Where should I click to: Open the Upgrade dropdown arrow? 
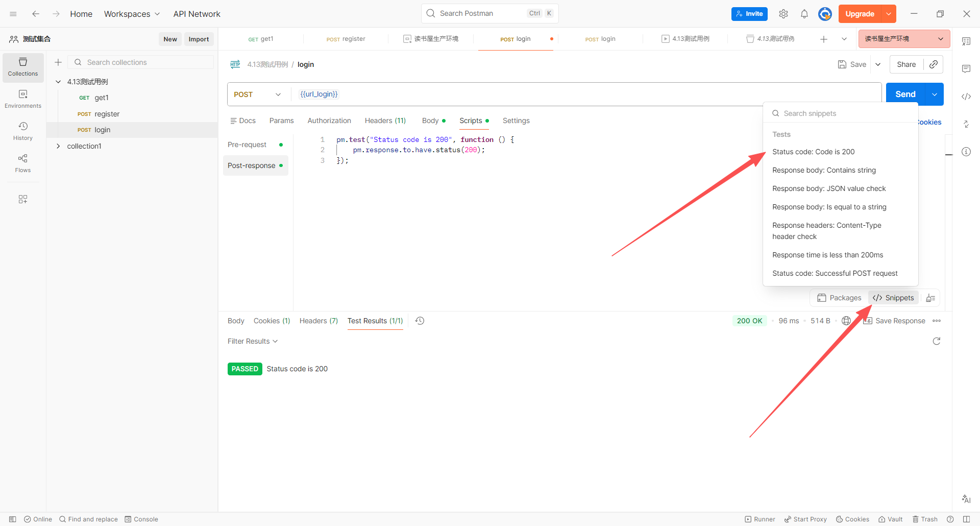tap(889, 14)
